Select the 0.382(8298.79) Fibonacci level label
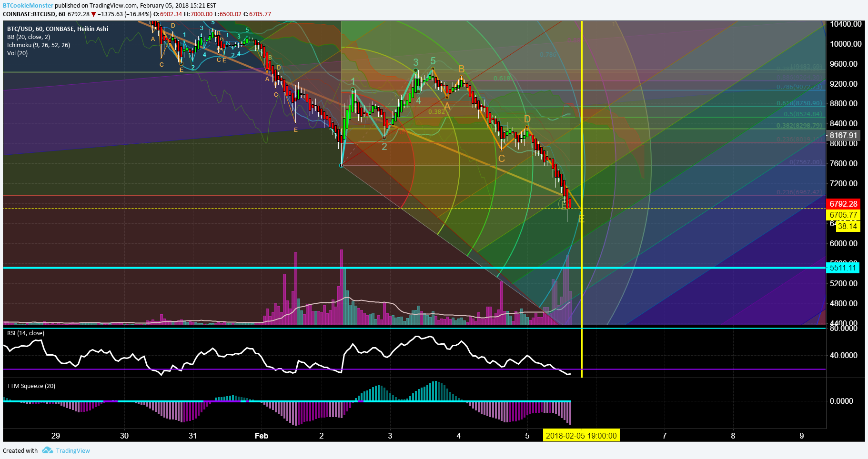This screenshot has width=868, height=459. click(x=799, y=125)
